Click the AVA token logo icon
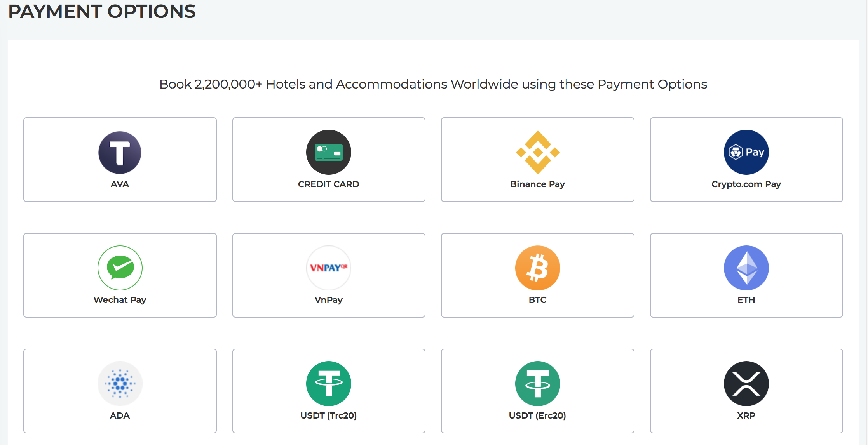This screenshot has width=868, height=445. [x=120, y=152]
